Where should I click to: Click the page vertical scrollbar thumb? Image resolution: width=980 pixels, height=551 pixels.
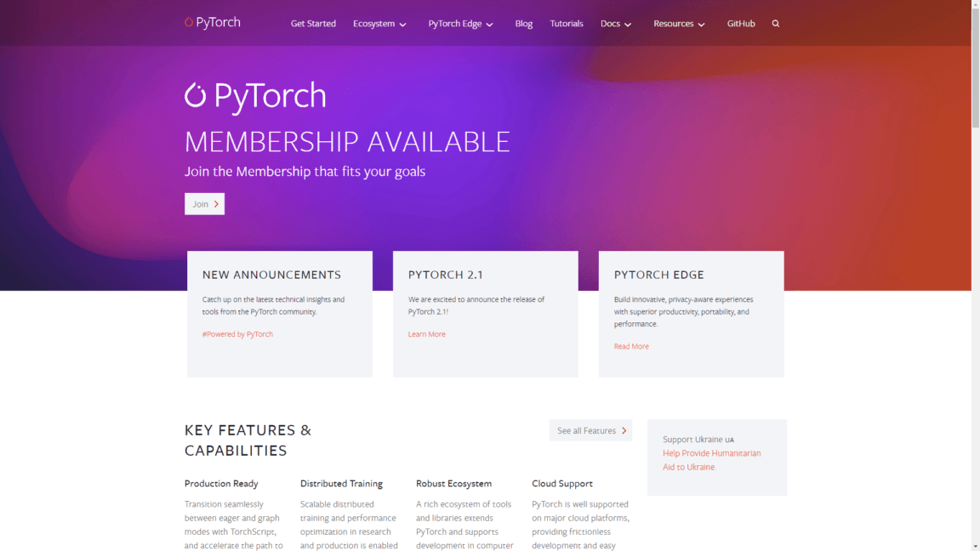(x=975, y=67)
